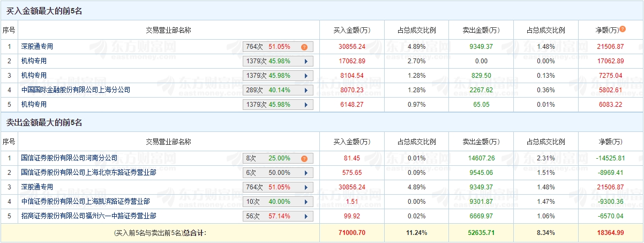The height and width of the screenshot is (243, 644).
Task: Expand details for 机构专用 with 8104.54 buy amount
Action: [x=306, y=76]
